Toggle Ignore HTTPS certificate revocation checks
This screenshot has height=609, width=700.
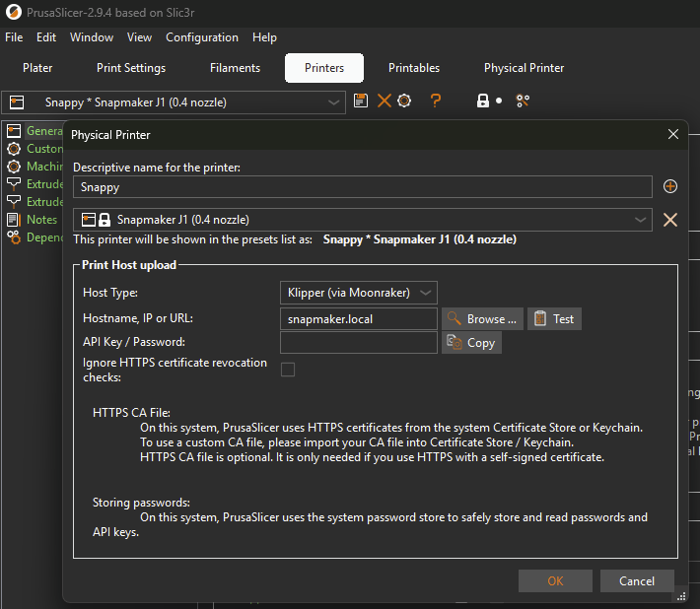click(x=288, y=370)
